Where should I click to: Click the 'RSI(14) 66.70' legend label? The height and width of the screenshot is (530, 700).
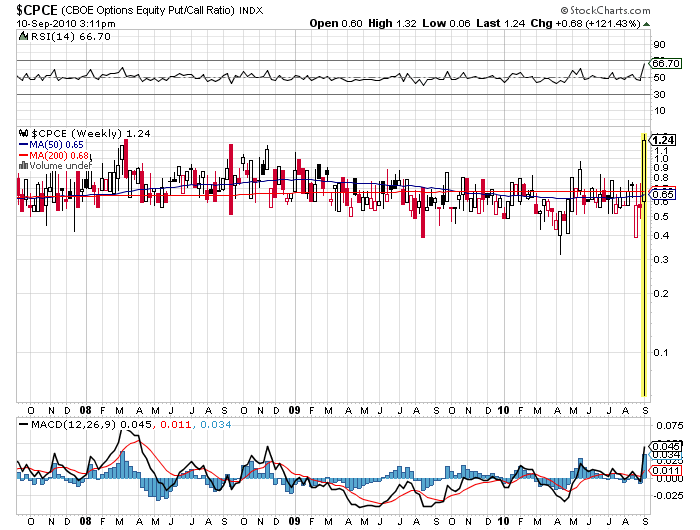tap(71, 36)
